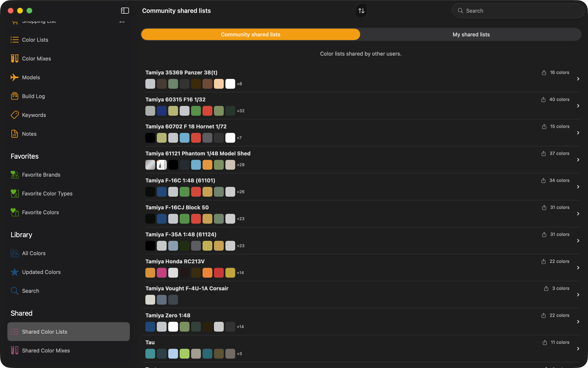The height and width of the screenshot is (368, 588).
Task: Click the Build Log icon
Action: pyautogui.click(x=14, y=96)
